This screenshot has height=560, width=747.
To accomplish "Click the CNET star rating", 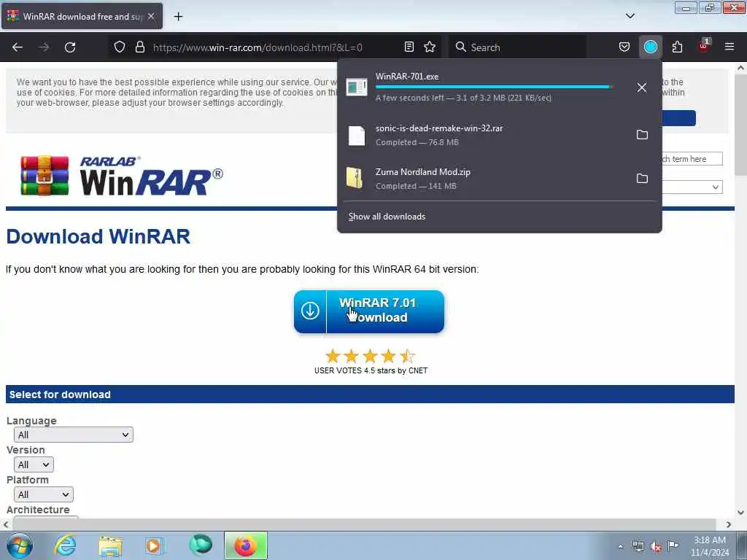I will click(x=370, y=356).
